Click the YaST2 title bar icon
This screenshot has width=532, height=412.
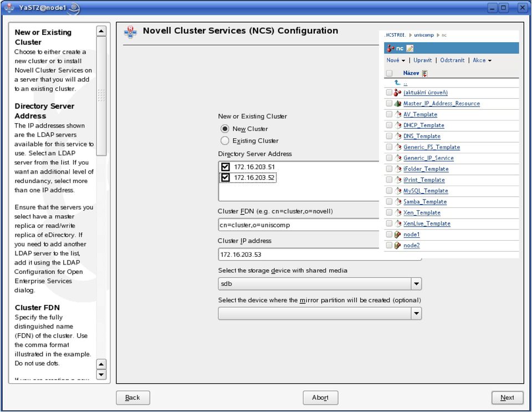[x=9, y=7]
